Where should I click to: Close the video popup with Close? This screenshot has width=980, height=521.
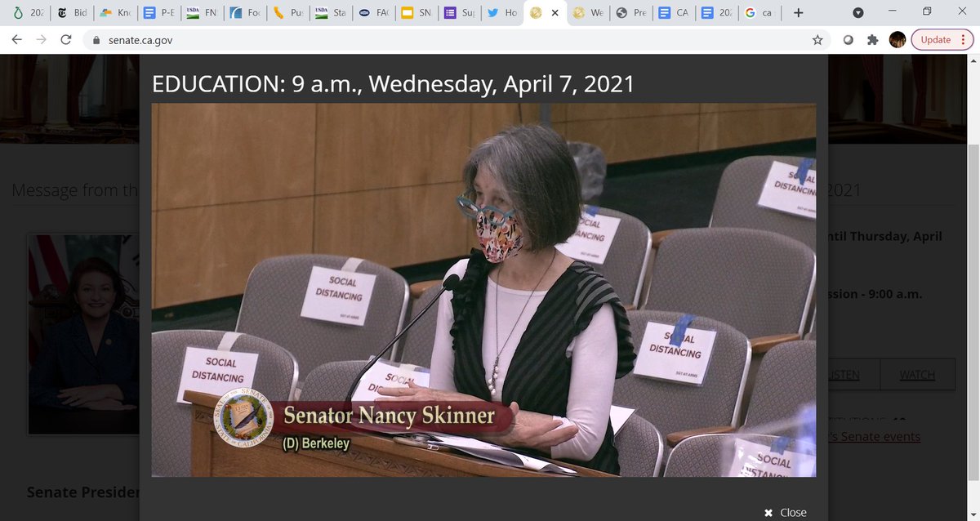[x=785, y=512]
